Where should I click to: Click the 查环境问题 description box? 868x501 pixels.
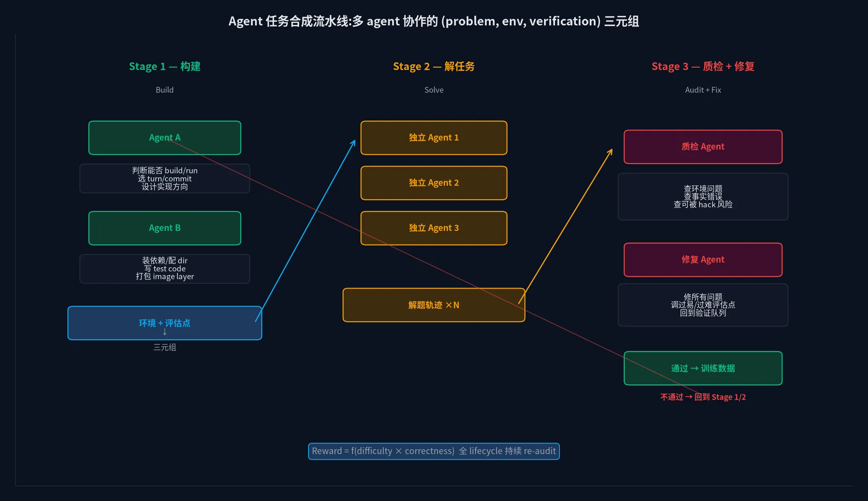[x=703, y=196]
